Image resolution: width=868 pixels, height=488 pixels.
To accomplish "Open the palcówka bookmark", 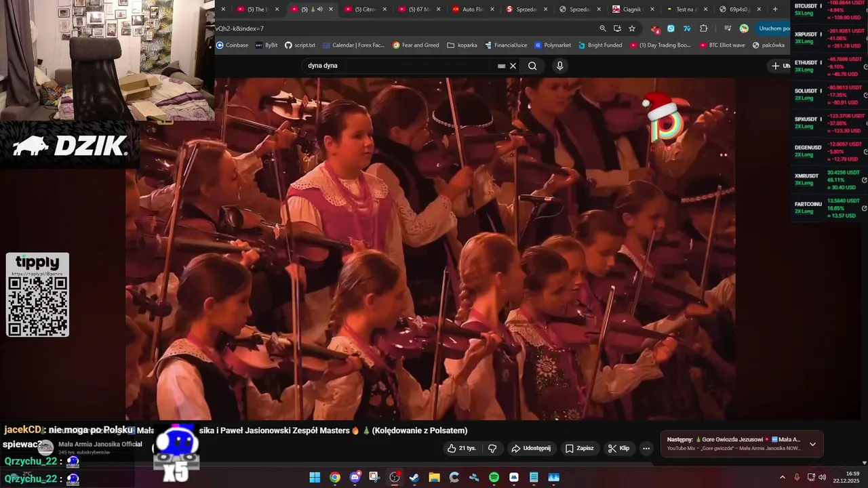I will click(768, 45).
